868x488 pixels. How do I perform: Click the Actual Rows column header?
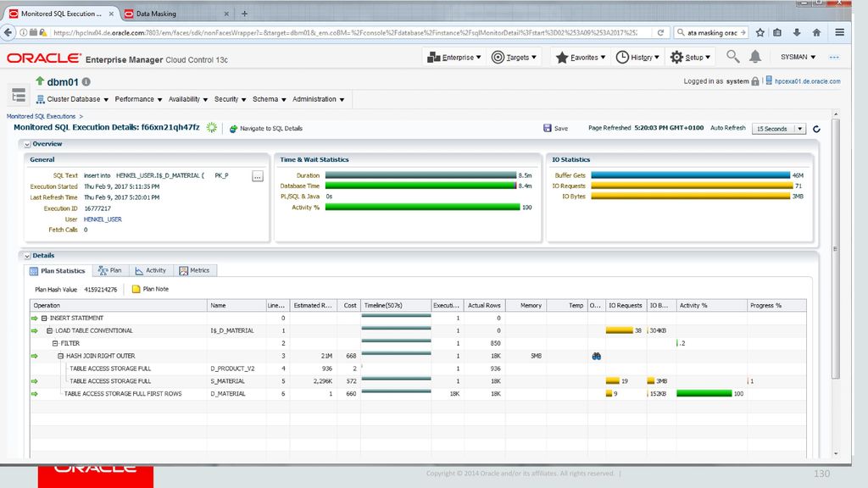(x=484, y=305)
